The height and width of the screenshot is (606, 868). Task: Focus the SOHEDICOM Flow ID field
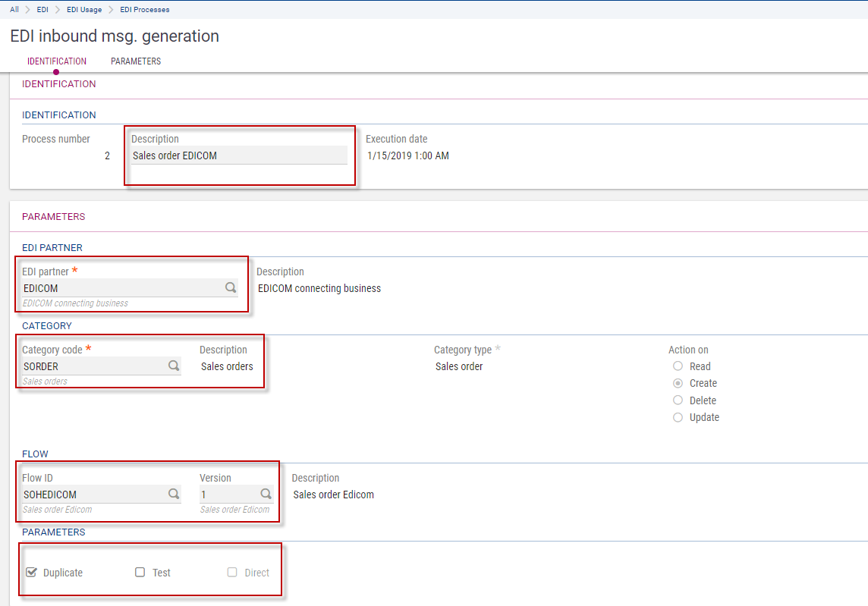point(91,495)
